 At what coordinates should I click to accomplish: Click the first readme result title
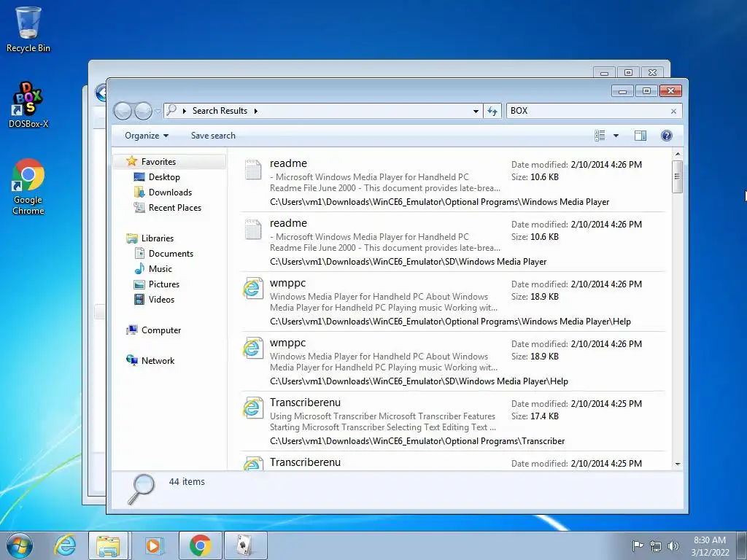[x=288, y=163]
